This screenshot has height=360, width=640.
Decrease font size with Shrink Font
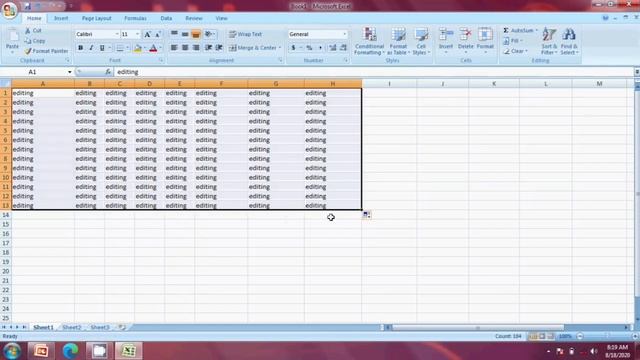[158, 34]
